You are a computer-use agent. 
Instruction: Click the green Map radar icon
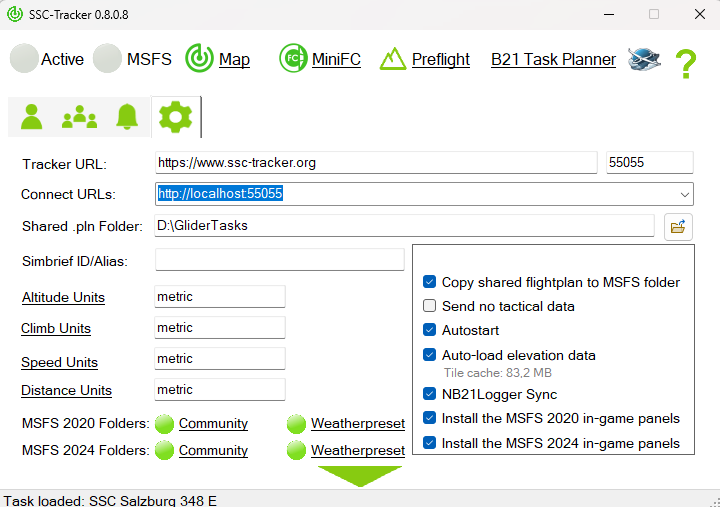point(199,58)
